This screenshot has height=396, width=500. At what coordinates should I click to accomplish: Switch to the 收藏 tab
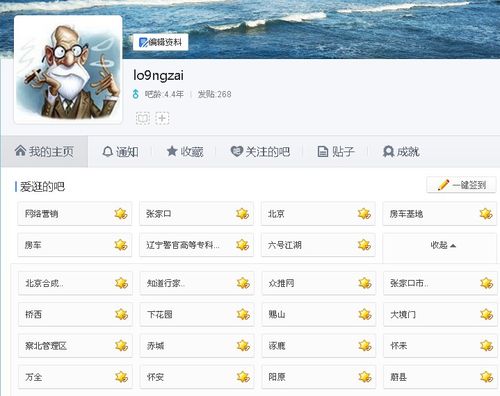185,152
